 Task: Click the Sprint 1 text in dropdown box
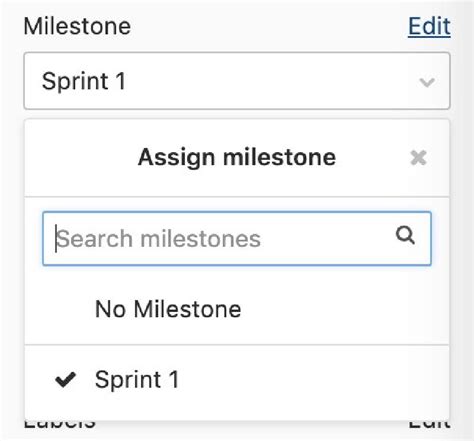(84, 81)
